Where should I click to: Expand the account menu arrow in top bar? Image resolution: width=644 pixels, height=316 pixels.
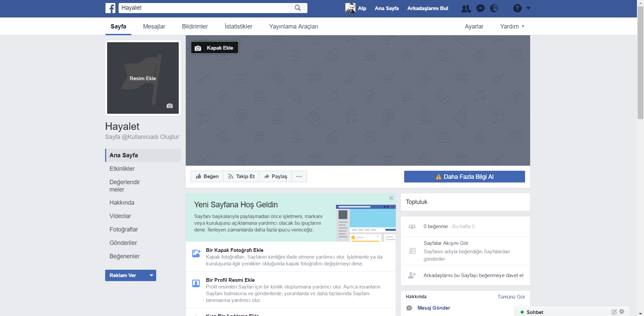pyautogui.click(x=528, y=8)
